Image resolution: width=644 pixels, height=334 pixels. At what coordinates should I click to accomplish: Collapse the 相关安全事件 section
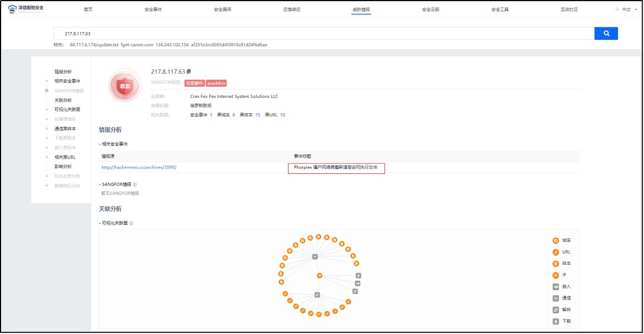(114, 144)
